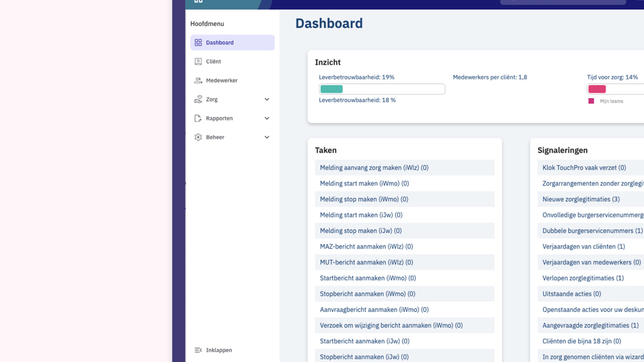Open Melding stop maken (iJw) task
This screenshot has width=644, height=362.
(404, 230)
